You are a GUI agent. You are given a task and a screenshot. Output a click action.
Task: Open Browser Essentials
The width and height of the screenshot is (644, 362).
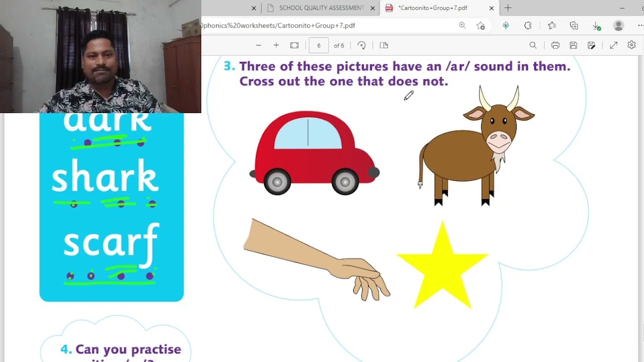point(506,25)
